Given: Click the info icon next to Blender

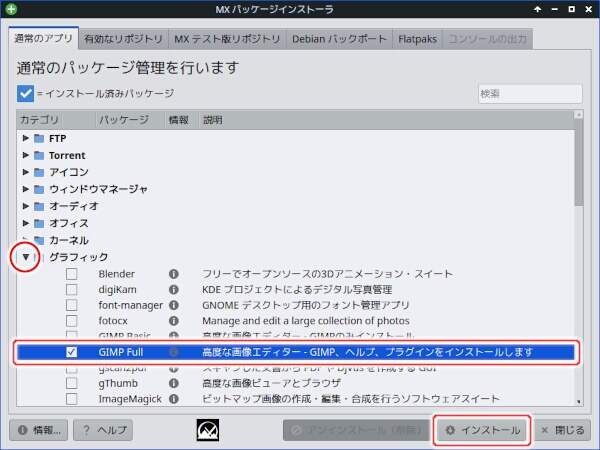Looking at the screenshot, I should (x=173, y=274).
